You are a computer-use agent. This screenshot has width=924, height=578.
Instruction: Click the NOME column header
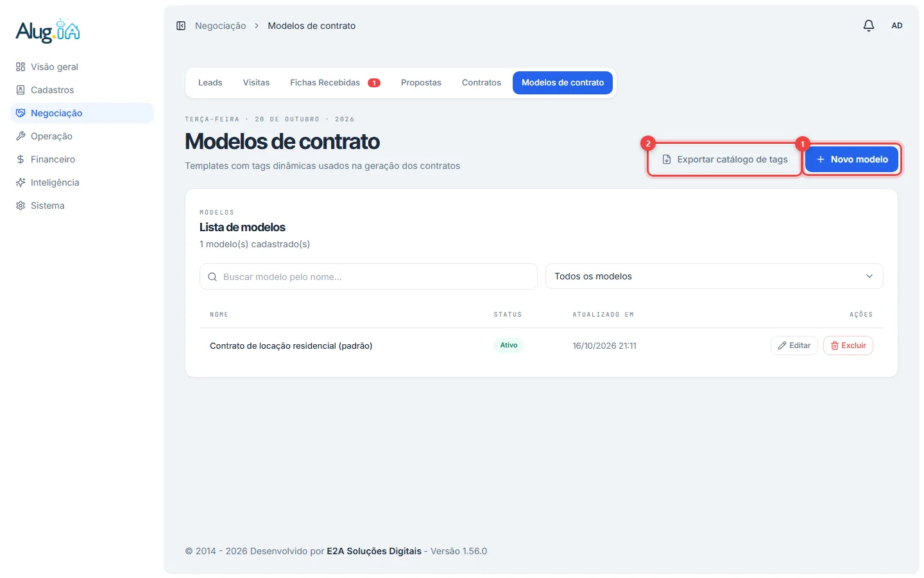(219, 315)
